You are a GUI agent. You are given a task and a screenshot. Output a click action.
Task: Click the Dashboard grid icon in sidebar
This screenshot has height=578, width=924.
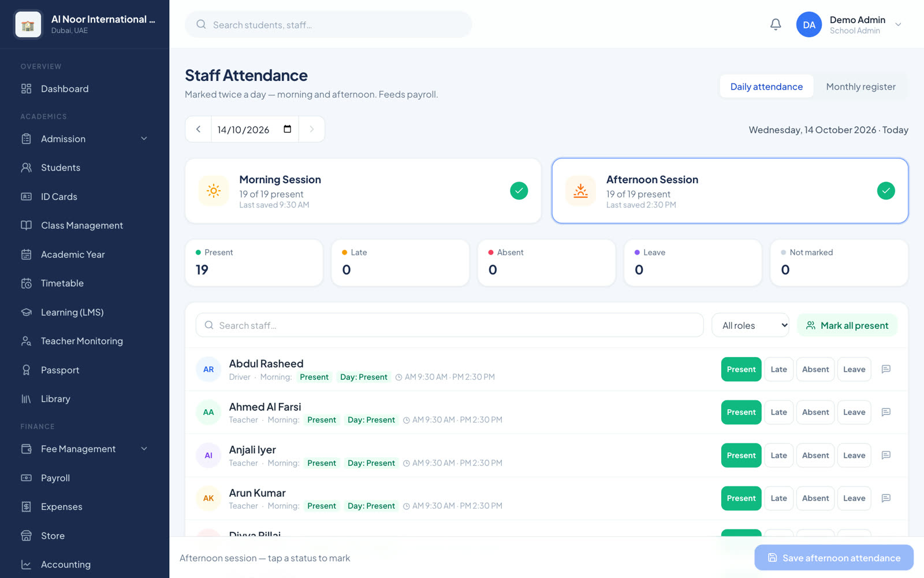tap(27, 88)
